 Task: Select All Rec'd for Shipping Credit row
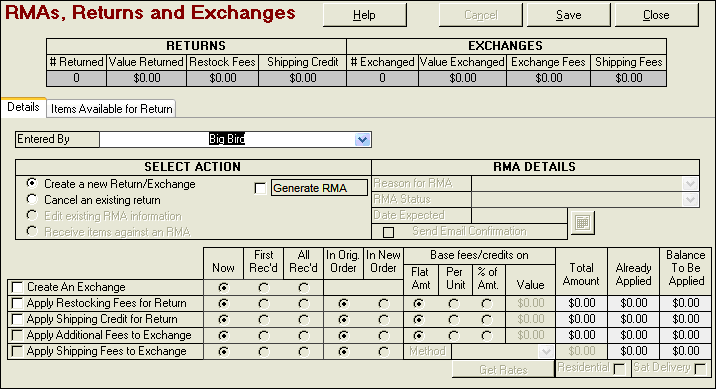point(303,320)
